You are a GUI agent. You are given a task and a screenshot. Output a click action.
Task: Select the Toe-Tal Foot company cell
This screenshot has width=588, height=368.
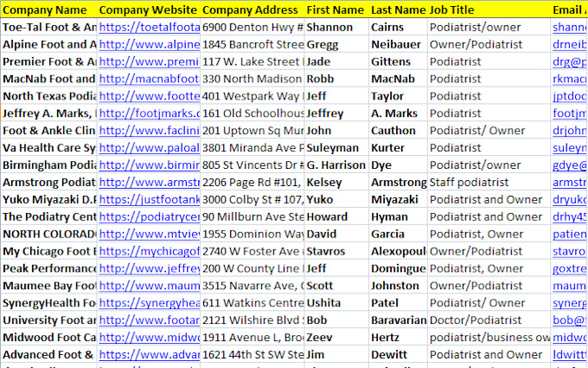48,27
